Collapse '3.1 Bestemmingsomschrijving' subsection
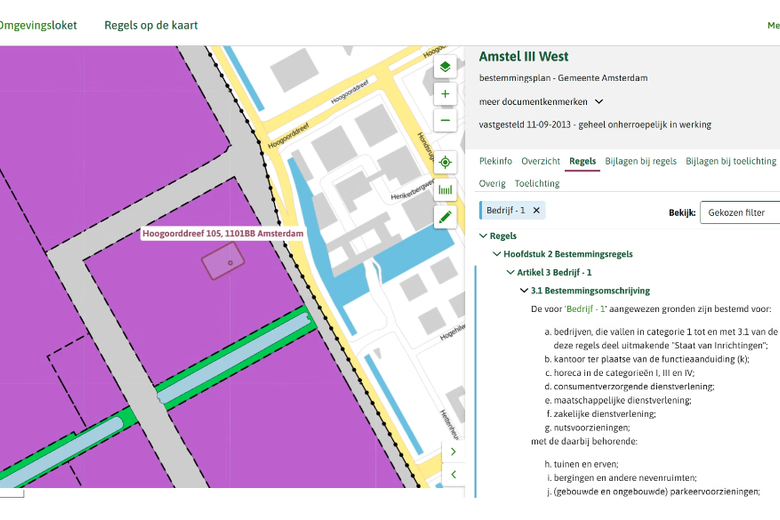 click(x=525, y=291)
